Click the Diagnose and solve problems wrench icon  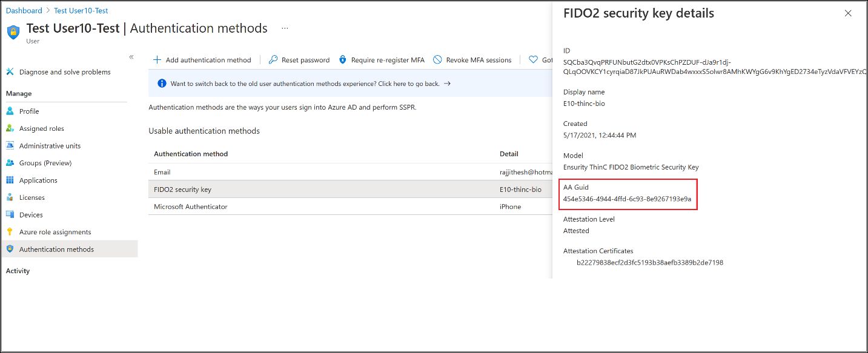pyautogui.click(x=10, y=72)
